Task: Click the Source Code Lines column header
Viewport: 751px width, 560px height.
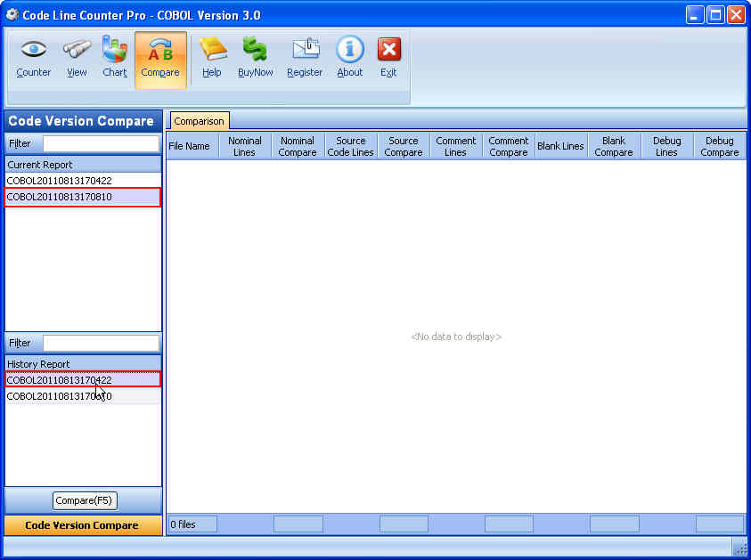Action: 351,146
